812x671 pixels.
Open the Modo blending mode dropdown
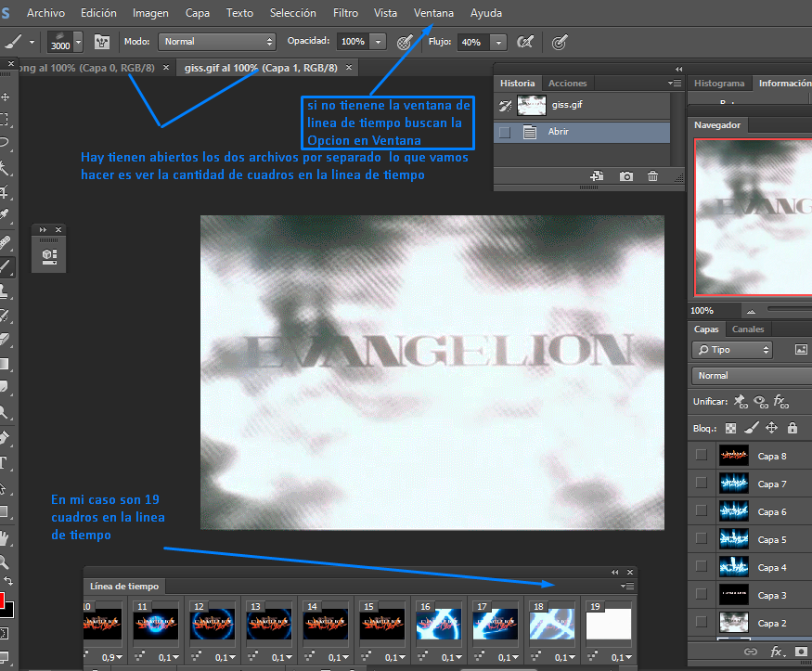[216, 42]
